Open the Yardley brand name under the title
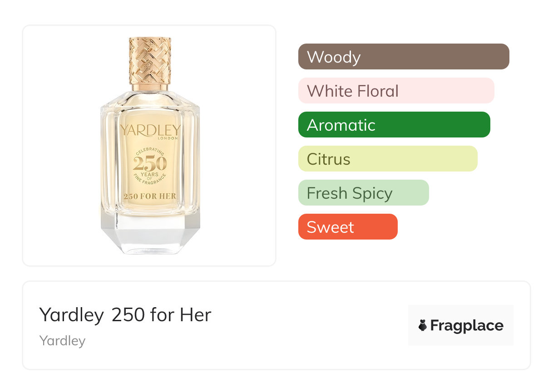 (x=62, y=341)
